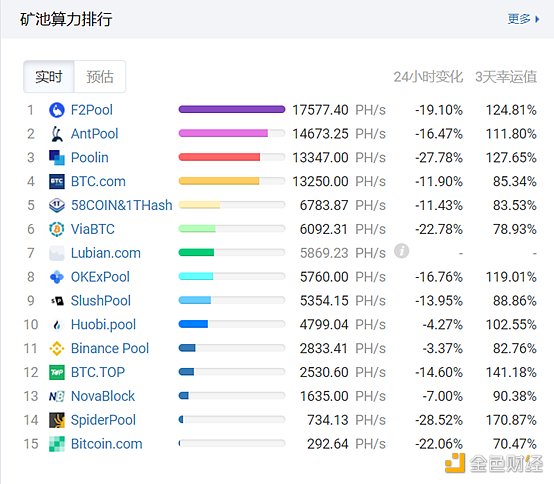
Task: Click the OKExPool logo icon
Action: pyautogui.click(x=57, y=277)
